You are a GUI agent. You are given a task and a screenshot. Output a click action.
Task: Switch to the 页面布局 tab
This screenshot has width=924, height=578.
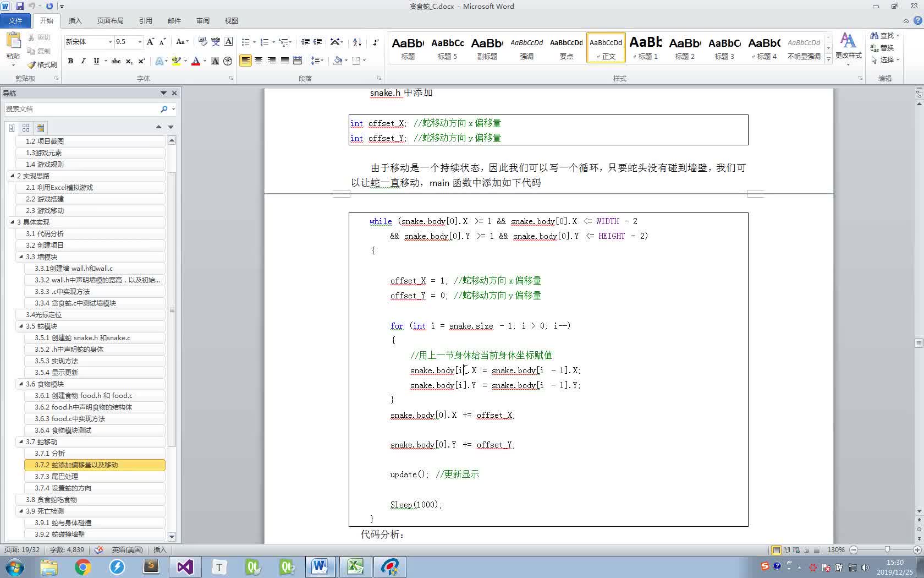110,20
